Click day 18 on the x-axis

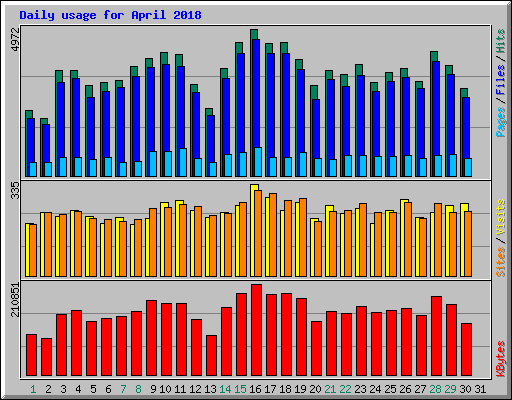(x=285, y=389)
